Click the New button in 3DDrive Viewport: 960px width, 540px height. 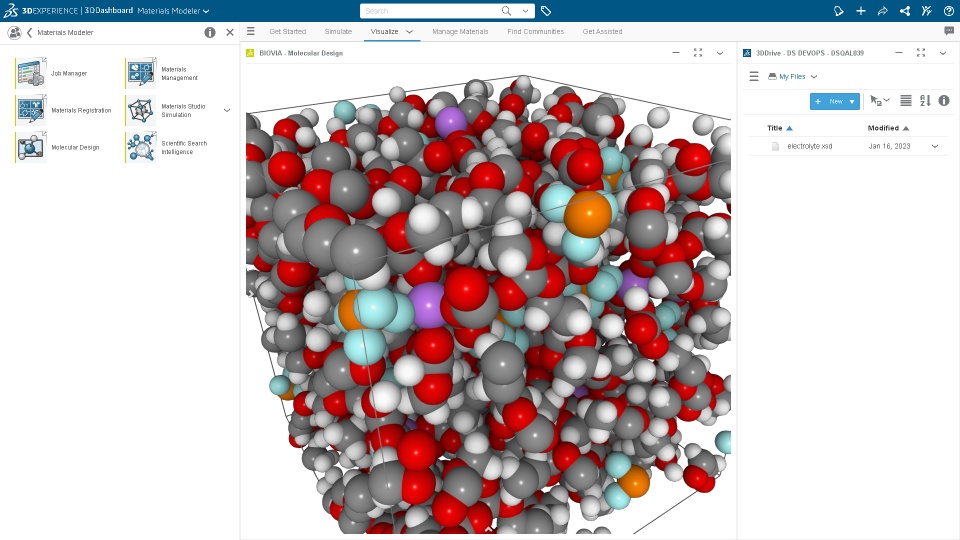[x=834, y=102]
